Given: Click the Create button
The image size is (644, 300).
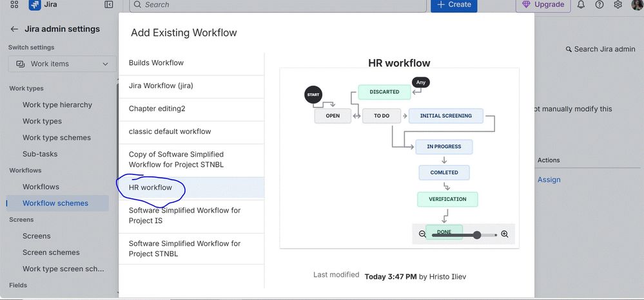Looking at the screenshot, I should pyautogui.click(x=454, y=5).
